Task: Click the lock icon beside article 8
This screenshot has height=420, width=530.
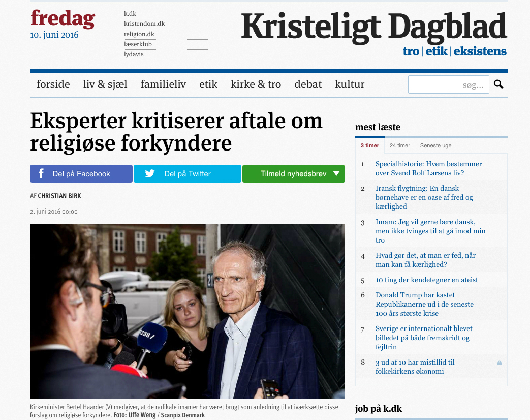Action: coord(499,363)
